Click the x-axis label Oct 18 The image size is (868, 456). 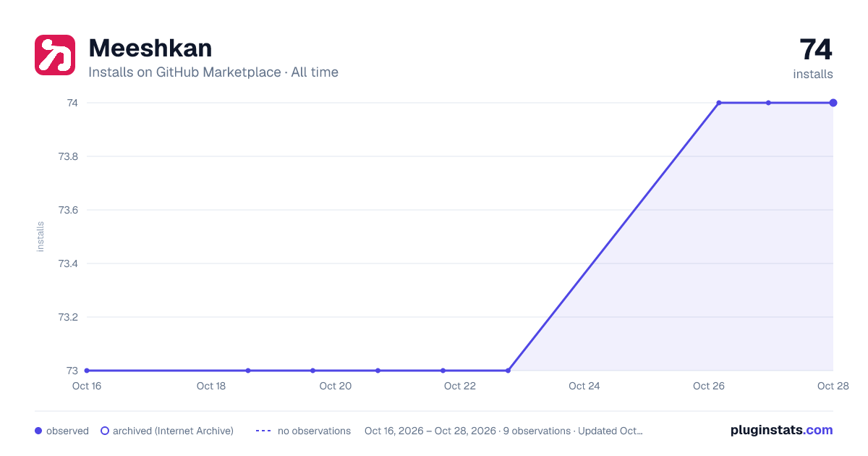click(211, 386)
